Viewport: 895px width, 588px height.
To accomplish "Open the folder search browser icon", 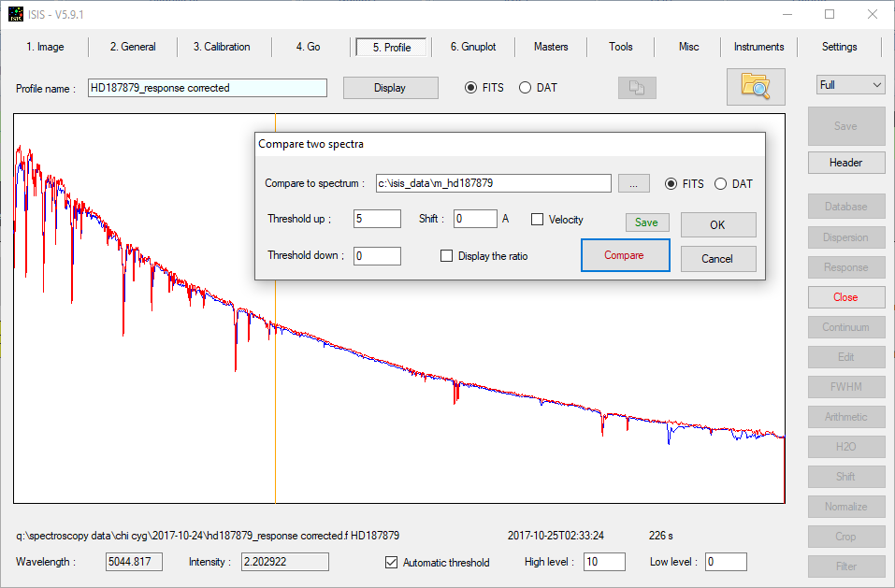I will [756, 87].
